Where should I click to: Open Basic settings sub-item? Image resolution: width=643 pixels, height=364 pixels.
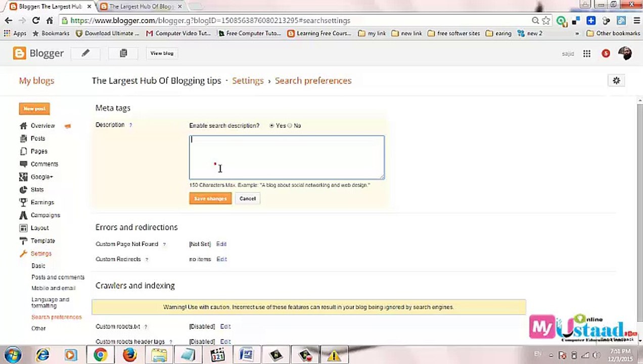[38, 266]
